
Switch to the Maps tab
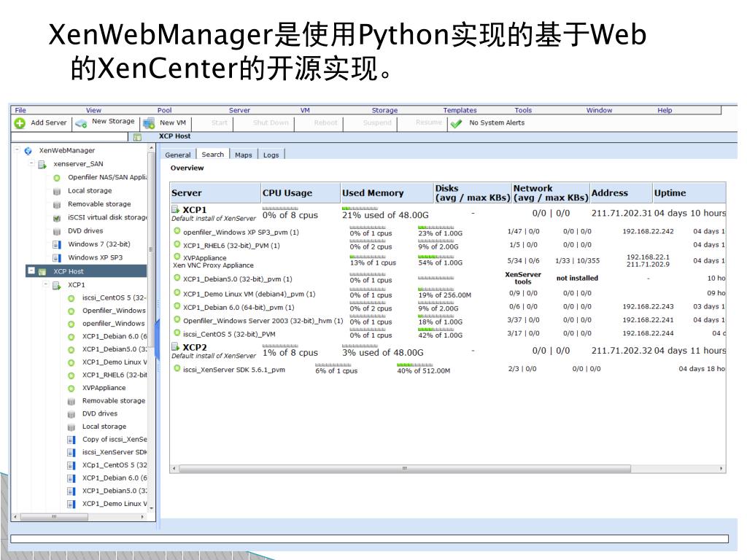[x=244, y=155]
